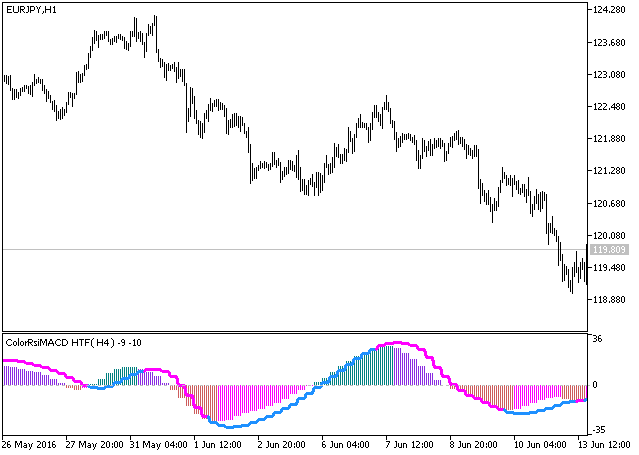Click the magenta signal line peak in indicator
Image resolution: width=639 pixels, height=455 pixels.
click(398, 343)
